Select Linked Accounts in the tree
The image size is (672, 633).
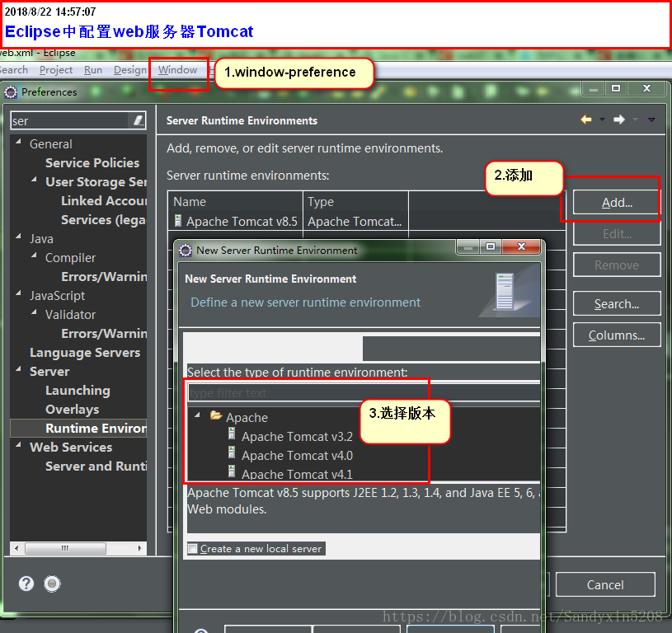click(104, 201)
